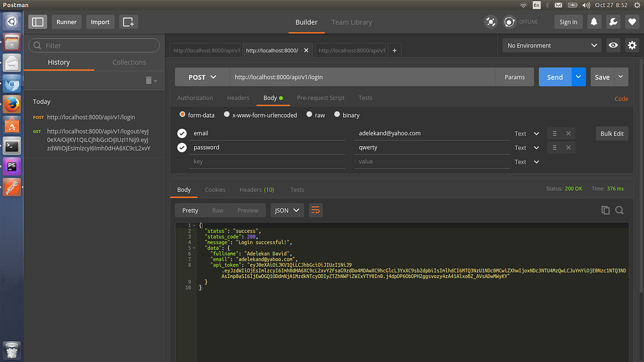Open the environment quick-look gear icon
This screenshot has width=644, height=362.
(x=632, y=45)
